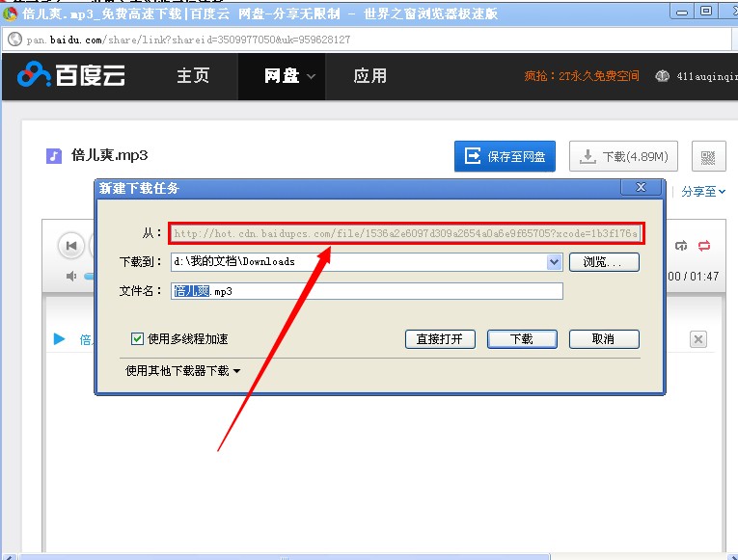This screenshot has height=560, width=738.
Task: Mute the player volume speaker icon
Action: point(71,276)
